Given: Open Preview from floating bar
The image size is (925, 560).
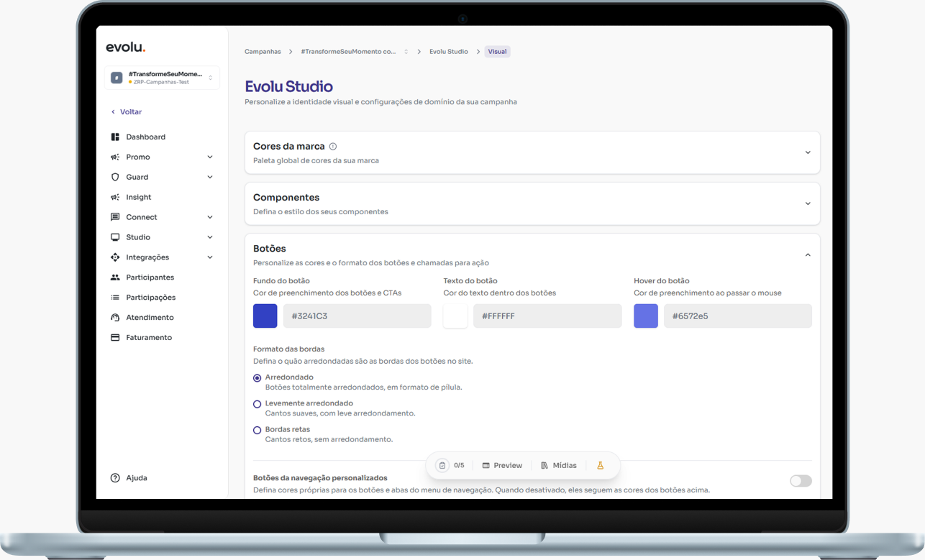Looking at the screenshot, I should pyautogui.click(x=502, y=466).
